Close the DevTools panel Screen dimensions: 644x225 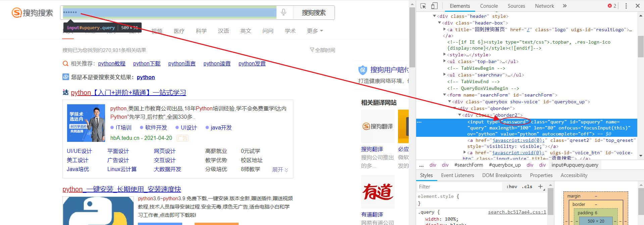point(638,6)
